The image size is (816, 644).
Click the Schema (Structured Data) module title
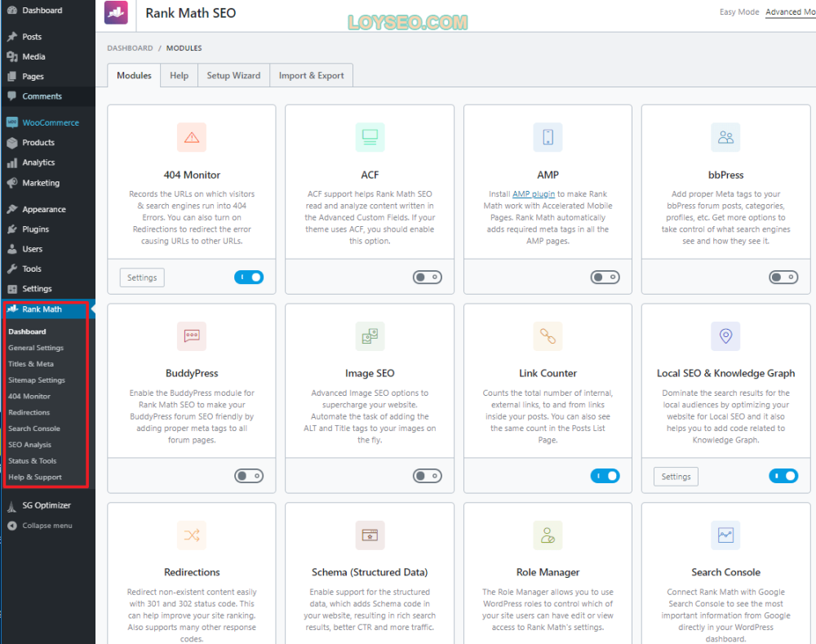[370, 572]
